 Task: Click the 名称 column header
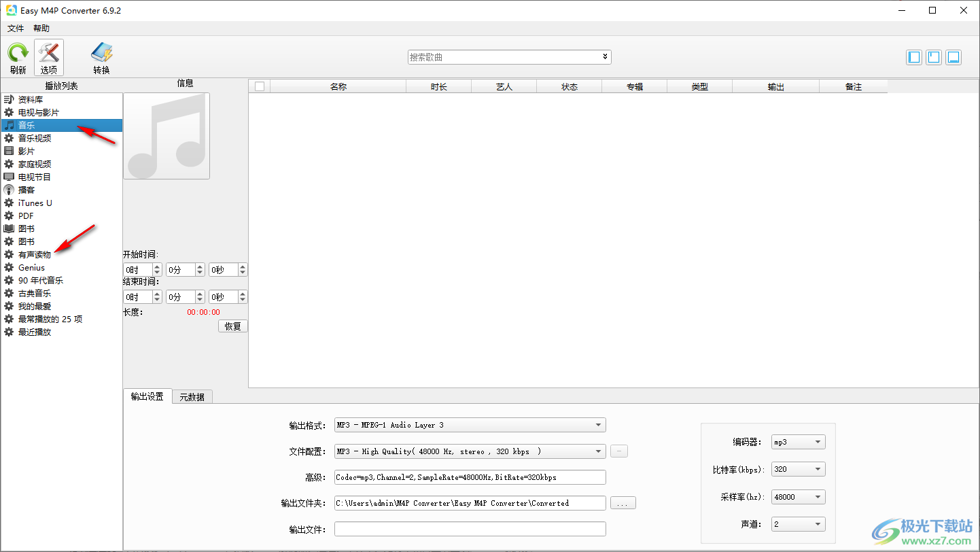(338, 86)
